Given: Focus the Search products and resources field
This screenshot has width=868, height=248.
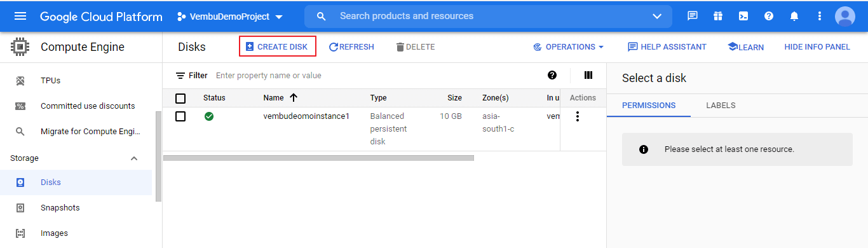Looking at the screenshot, I should 488,16.
